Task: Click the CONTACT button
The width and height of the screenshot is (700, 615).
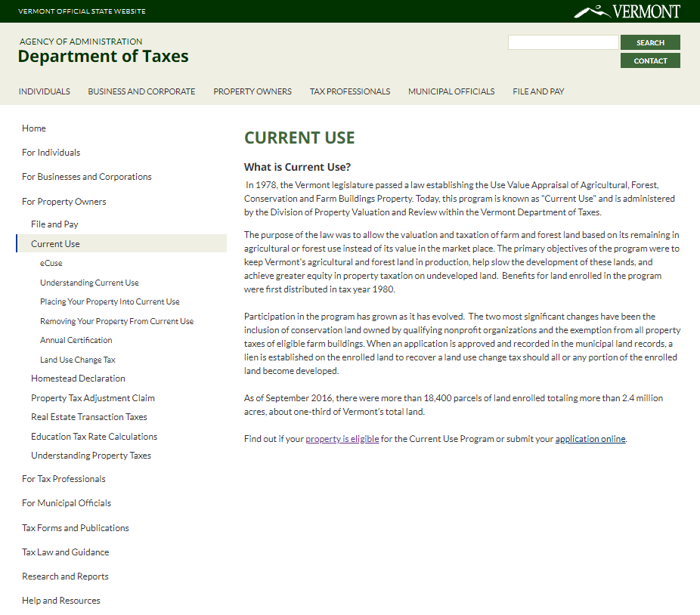Action: click(x=650, y=60)
